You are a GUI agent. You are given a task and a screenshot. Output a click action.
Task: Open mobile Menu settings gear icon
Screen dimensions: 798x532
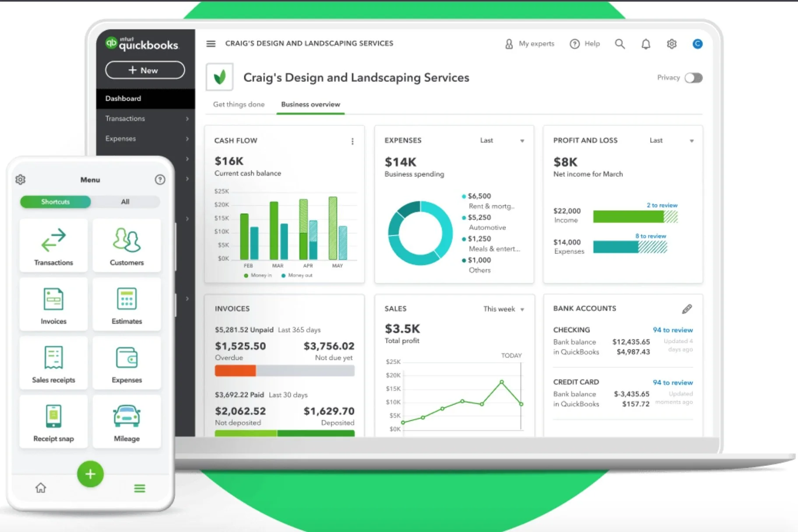click(21, 180)
